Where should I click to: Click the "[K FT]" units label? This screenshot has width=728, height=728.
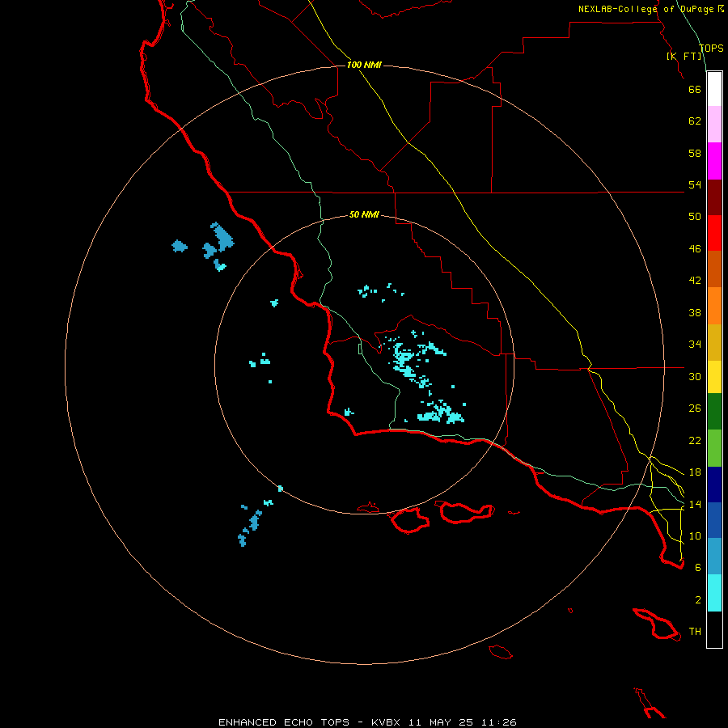[x=684, y=57]
